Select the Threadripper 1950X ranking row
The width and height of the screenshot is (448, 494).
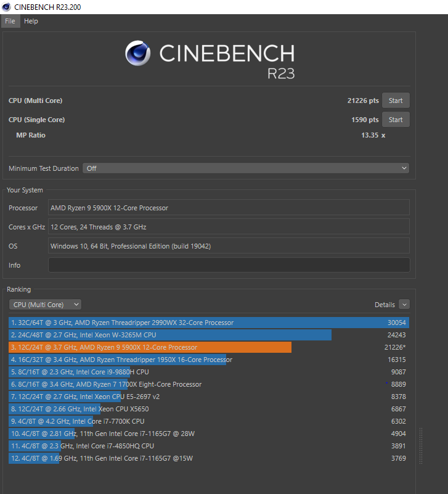tap(209, 360)
